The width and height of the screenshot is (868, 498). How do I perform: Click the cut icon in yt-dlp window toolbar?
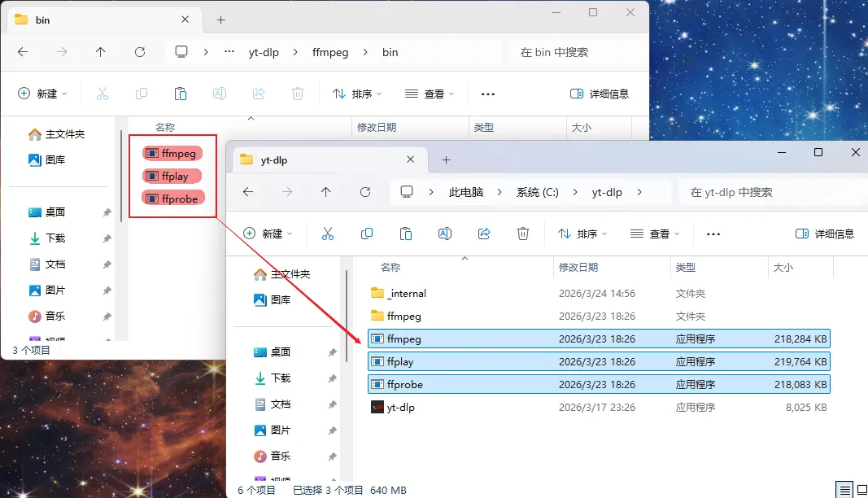pos(328,234)
